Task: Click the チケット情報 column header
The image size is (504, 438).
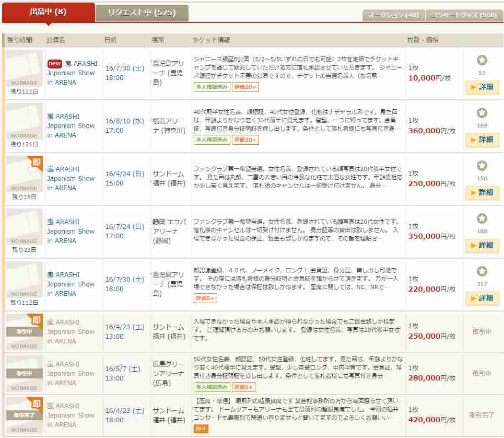Action: [211, 40]
